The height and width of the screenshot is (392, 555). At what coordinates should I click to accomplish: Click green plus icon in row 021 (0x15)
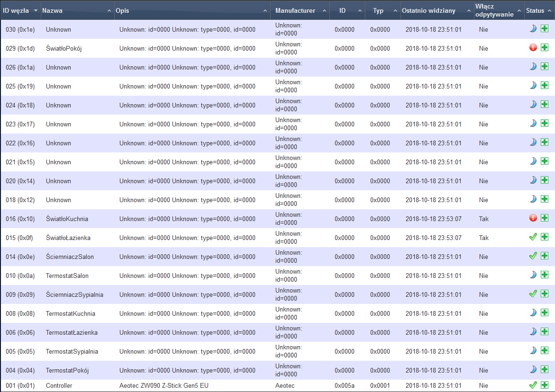point(545,161)
